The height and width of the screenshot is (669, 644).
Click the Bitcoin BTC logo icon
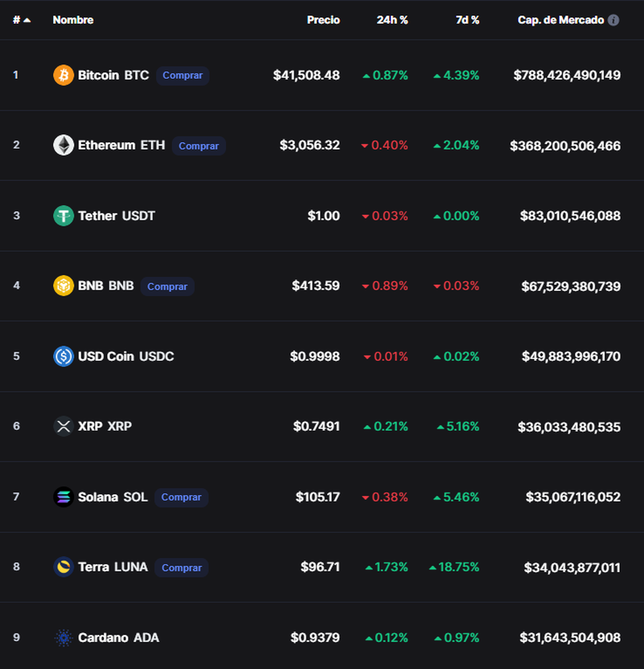point(63,75)
